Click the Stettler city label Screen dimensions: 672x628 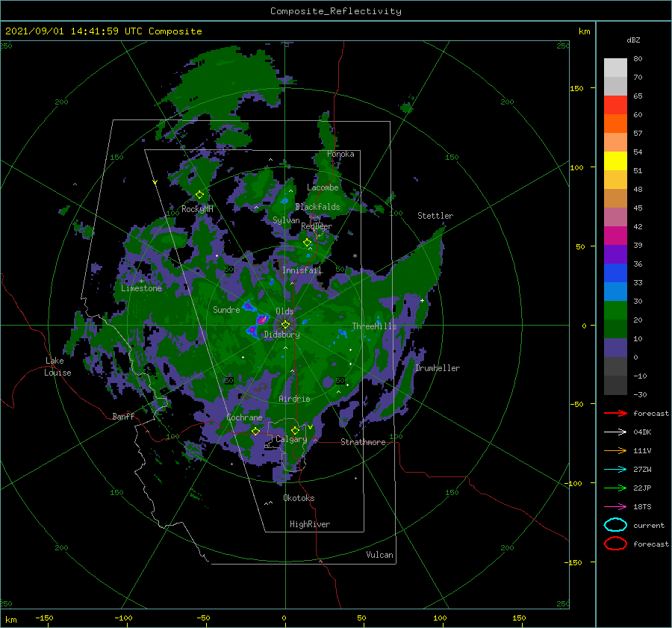[x=435, y=216]
